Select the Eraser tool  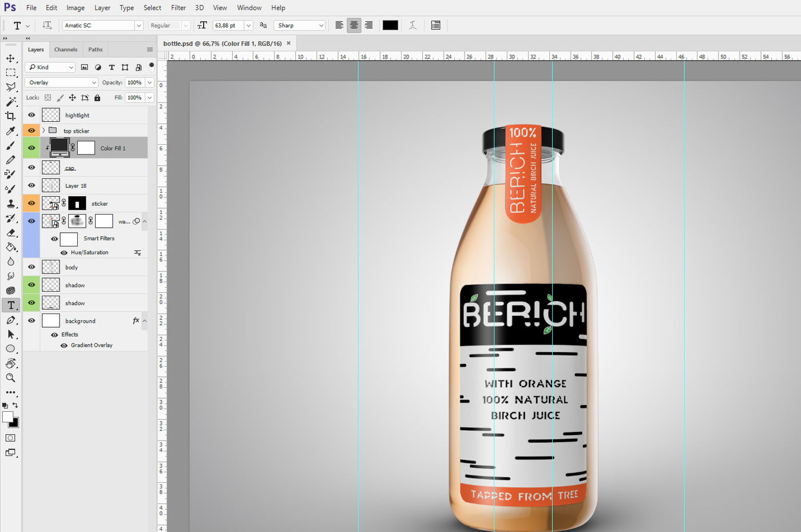pyautogui.click(x=10, y=233)
